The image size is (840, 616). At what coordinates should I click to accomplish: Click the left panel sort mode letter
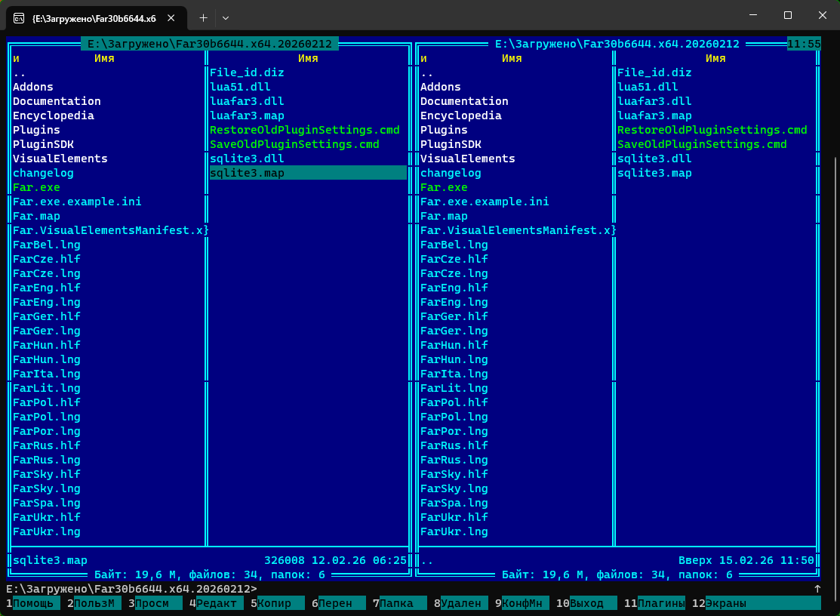click(16, 58)
